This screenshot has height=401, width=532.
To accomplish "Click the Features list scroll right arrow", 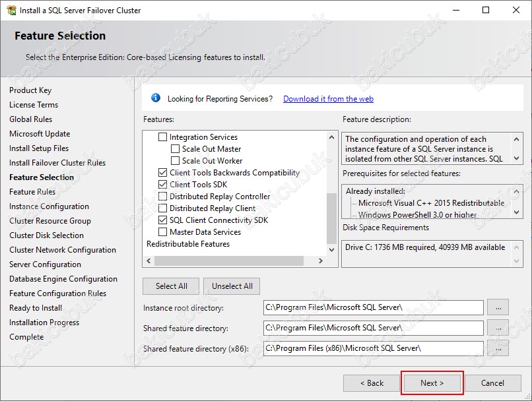I will click(x=321, y=261).
